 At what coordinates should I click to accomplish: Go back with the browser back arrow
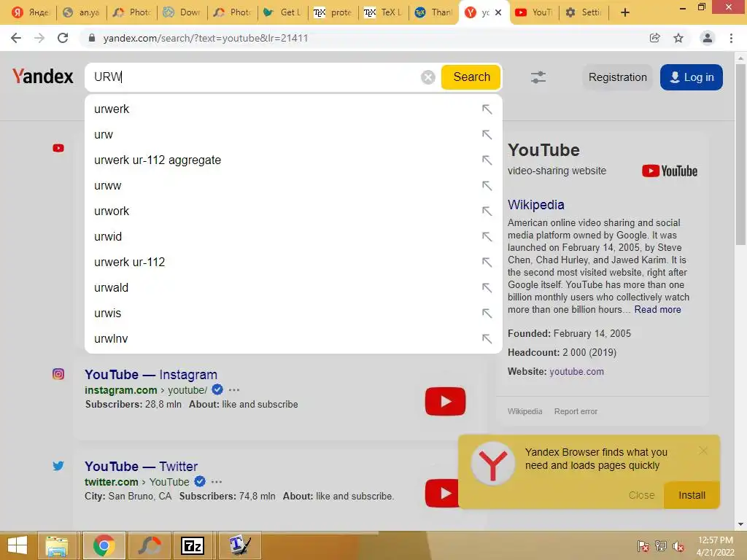tap(16, 38)
